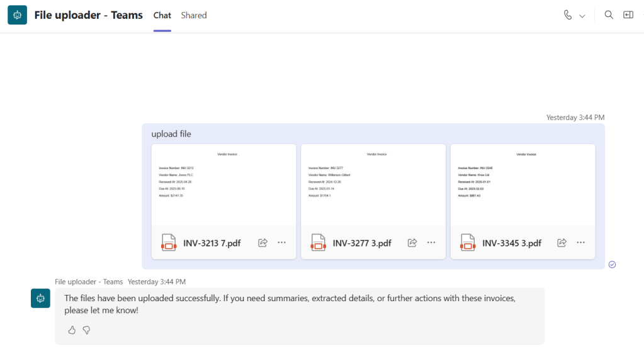Open more options for INV-3213 7.pdf

[281, 243]
